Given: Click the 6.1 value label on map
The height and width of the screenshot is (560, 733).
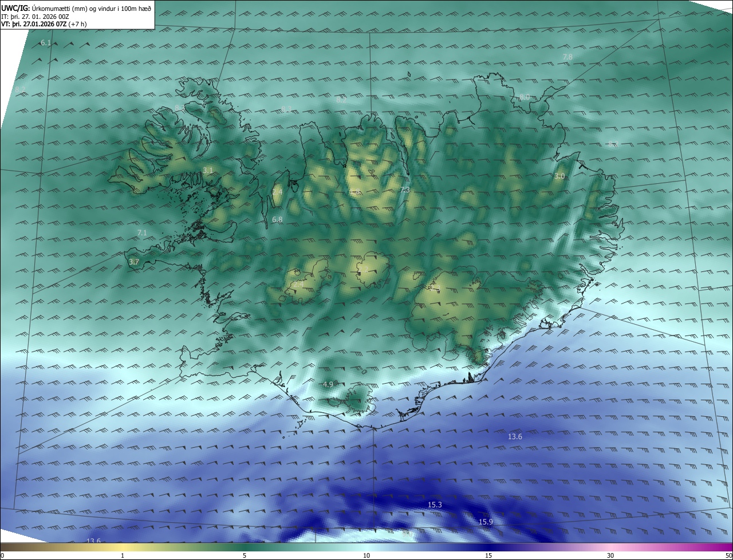Looking at the screenshot, I should click(x=46, y=43).
